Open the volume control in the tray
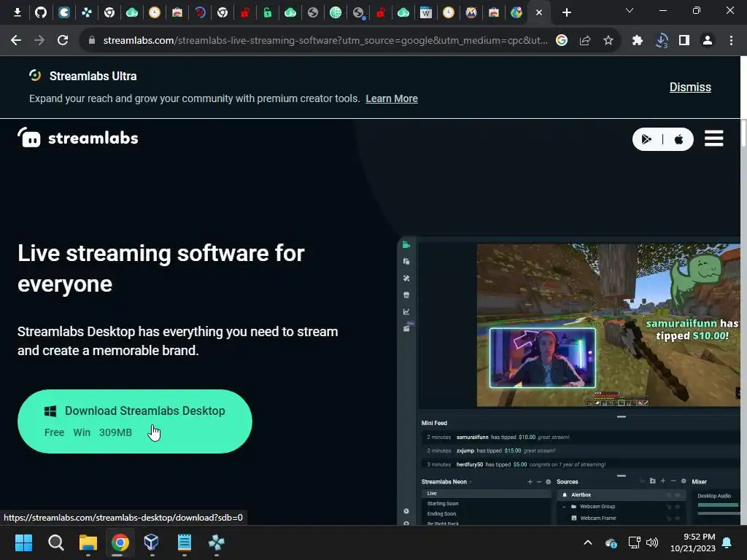 point(652,542)
